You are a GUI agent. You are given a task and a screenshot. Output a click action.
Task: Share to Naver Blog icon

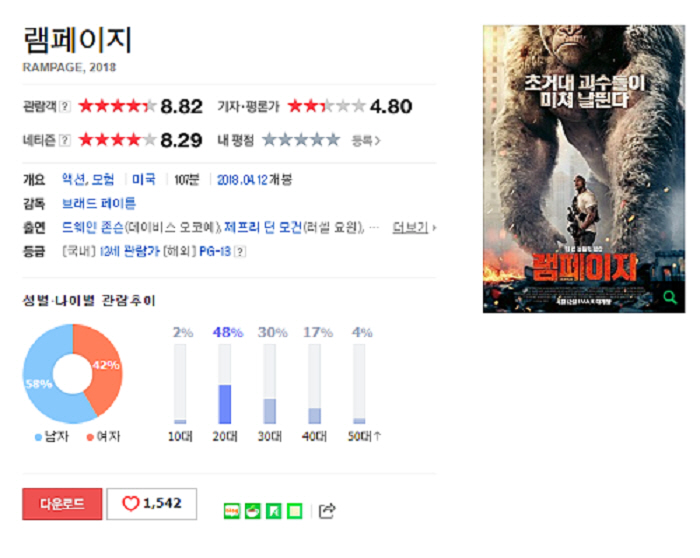click(232, 511)
